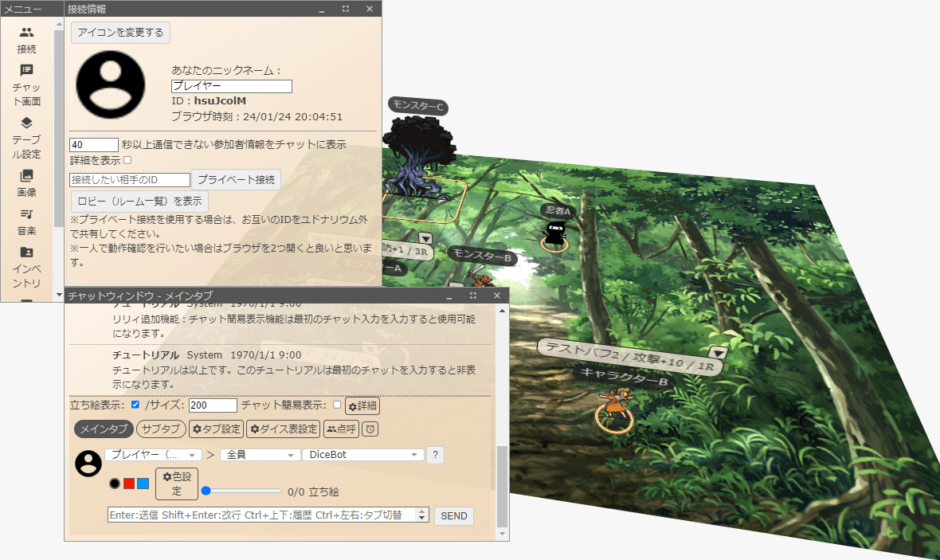Select the red chat color swatch
This screenshot has width=940, height=560.
click(x=129, y=482)
